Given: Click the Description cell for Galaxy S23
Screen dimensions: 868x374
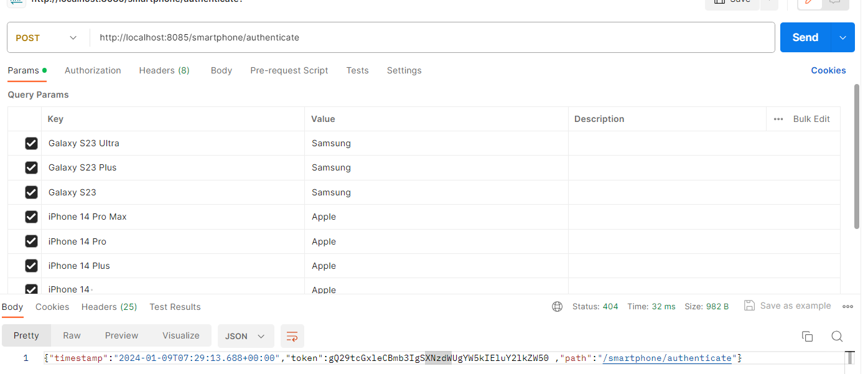Looking at the screenshot, I should pyautogui.click(x=704, y=192).
